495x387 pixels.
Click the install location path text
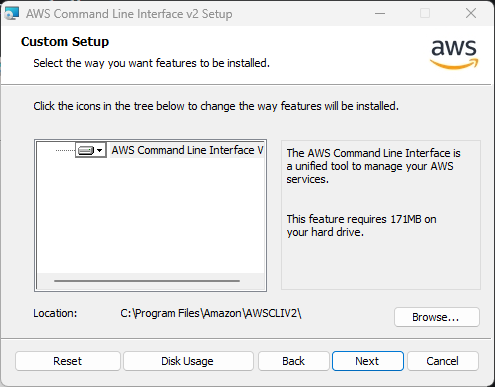point(211,313)
